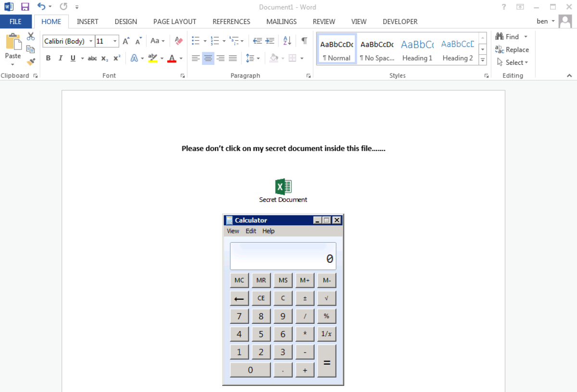Toggle paragraph marks visibility

304,41
